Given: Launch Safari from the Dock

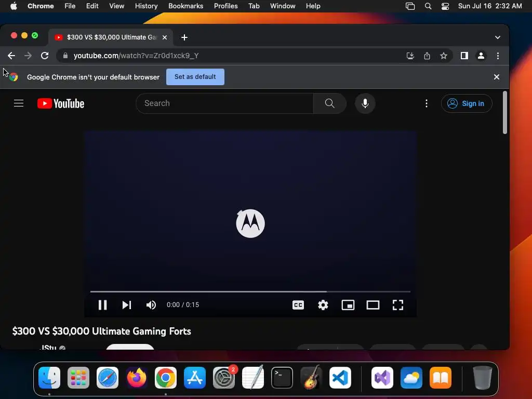Looking at the screenshot, I should point(108,378).
